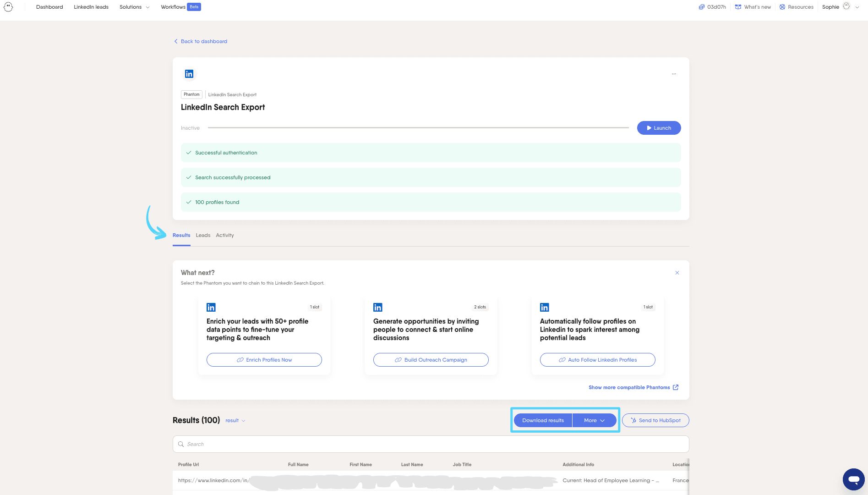This screenshot has height=495, width=868.
Task: Click Successful authentication status message
Action: [x=431, y=153]
